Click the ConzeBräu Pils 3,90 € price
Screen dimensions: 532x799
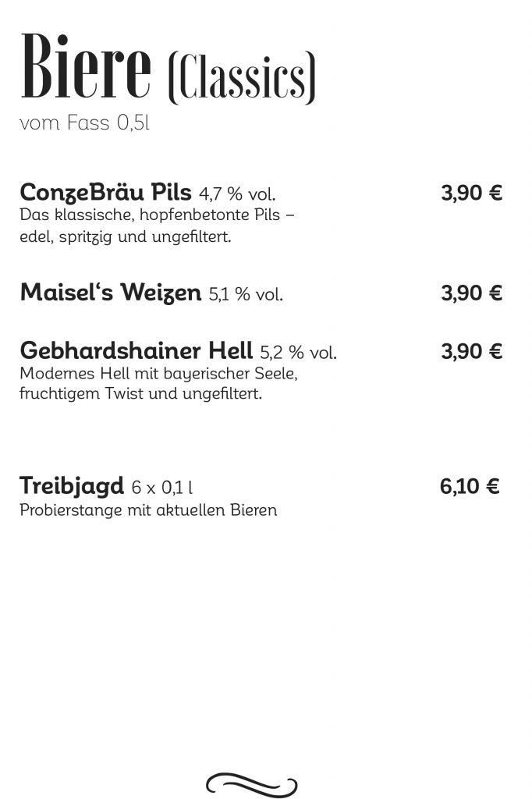[x=471, y=194]
